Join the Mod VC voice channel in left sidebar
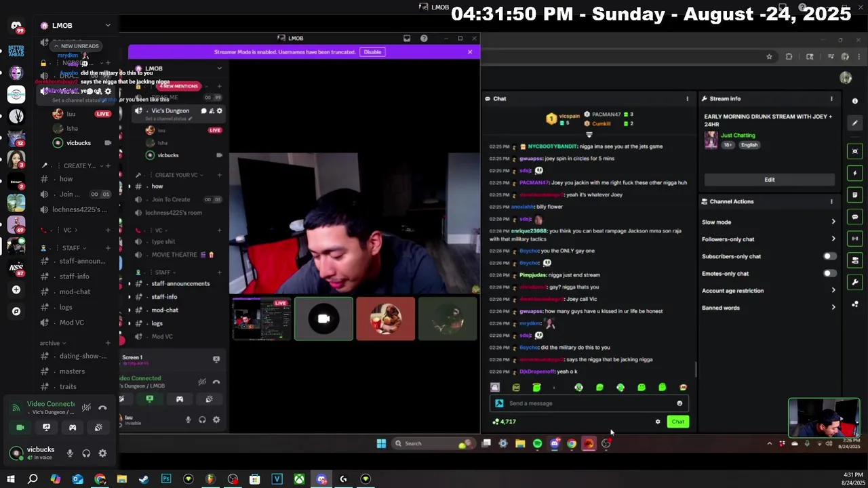 click(73, 323)
